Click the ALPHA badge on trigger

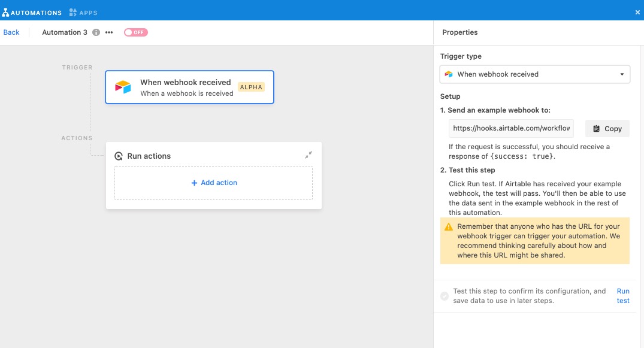click(251, 87)
